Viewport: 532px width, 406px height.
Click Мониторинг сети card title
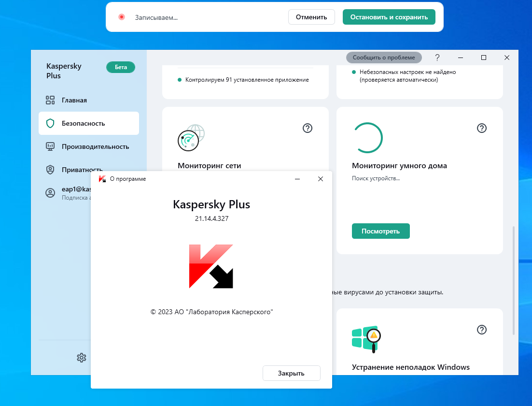point(210,165)
